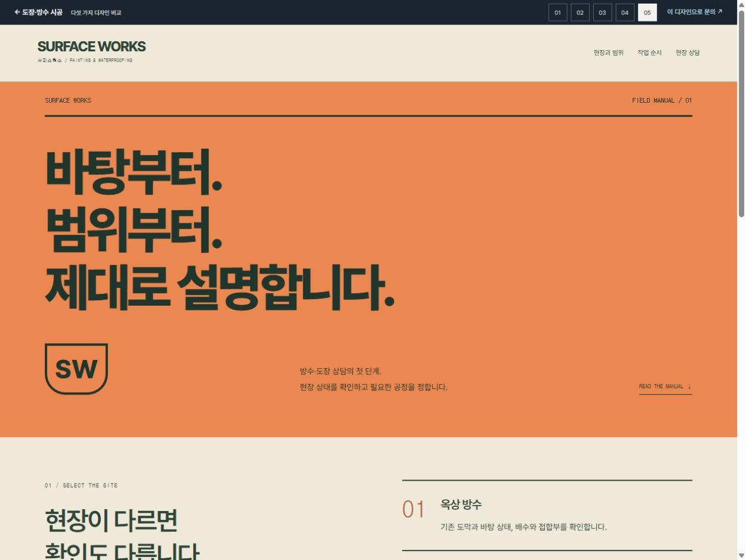Click the description '현장 상태를 확인하고 필요한 공정을 정합니다.'

coord(374,387)
